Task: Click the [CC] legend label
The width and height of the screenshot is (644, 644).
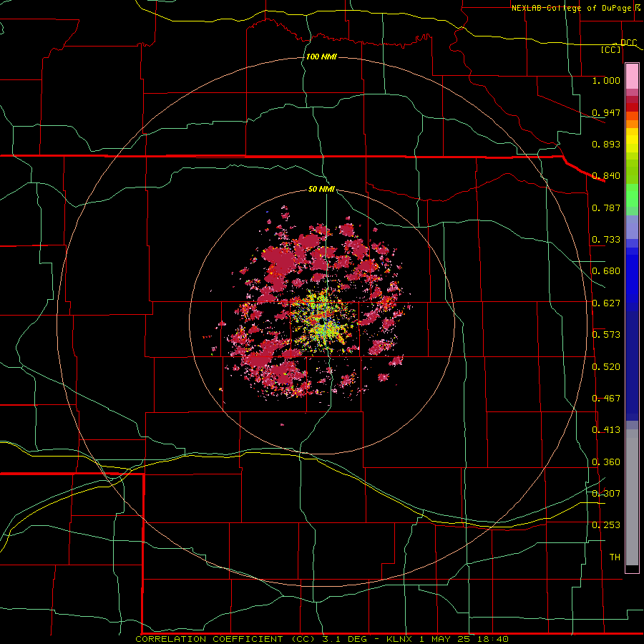Action: pyautogui.click(x=611, y=49)
